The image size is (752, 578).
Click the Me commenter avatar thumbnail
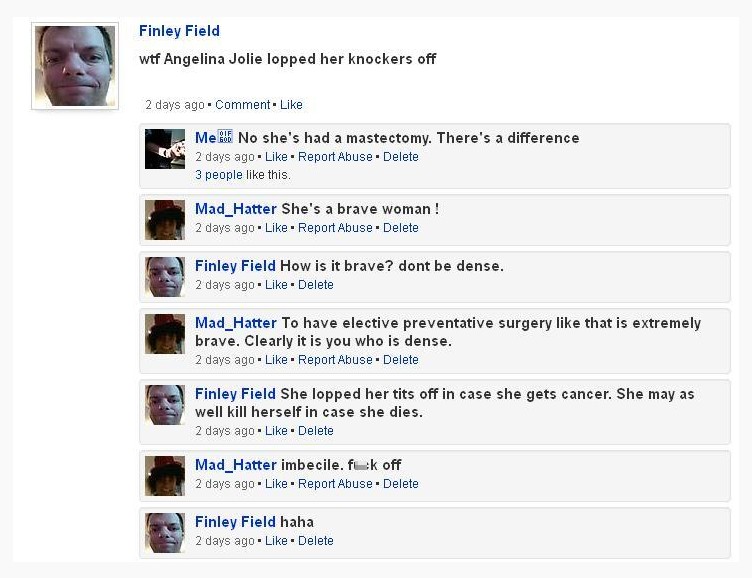(x=165, y=149)
